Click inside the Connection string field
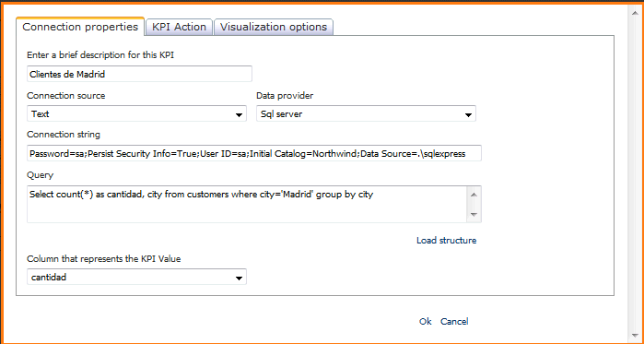The height and width of the screenshot is (344, 644). [x=253, y=153]
